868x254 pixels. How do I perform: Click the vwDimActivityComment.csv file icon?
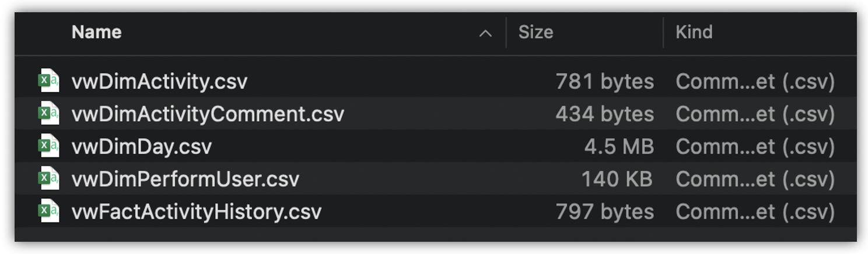pos(48,114)
